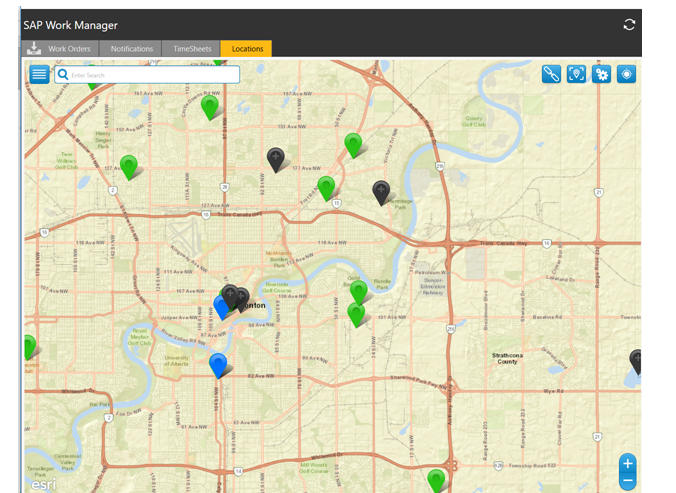Open the Work Orders tab
Viewport: 676px width, 493px height.
point(61,49)
